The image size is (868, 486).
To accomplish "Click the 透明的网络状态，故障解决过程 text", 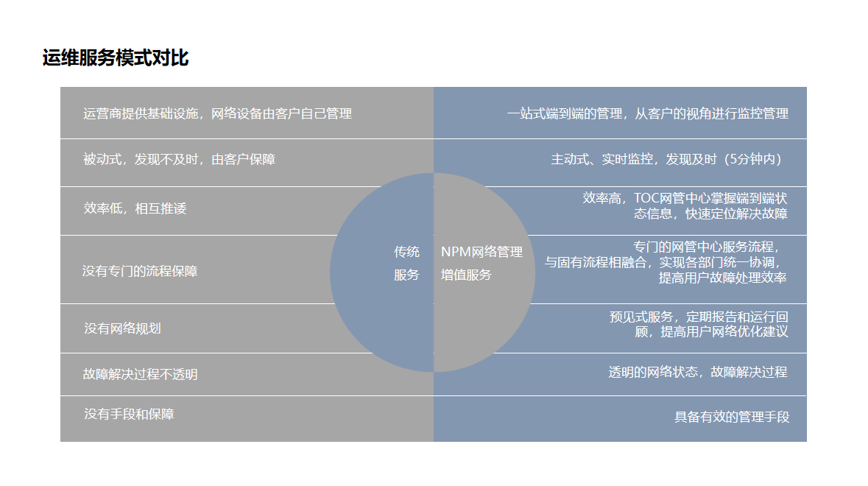I will pos(697,372).
